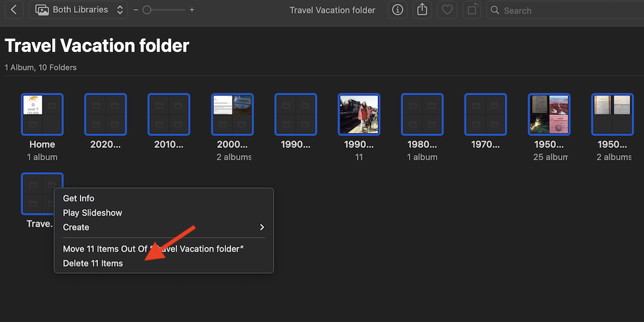The height and width of the screenshot is (322, 644).
Task: Open the Info inspector button
Action: point(397,10)
